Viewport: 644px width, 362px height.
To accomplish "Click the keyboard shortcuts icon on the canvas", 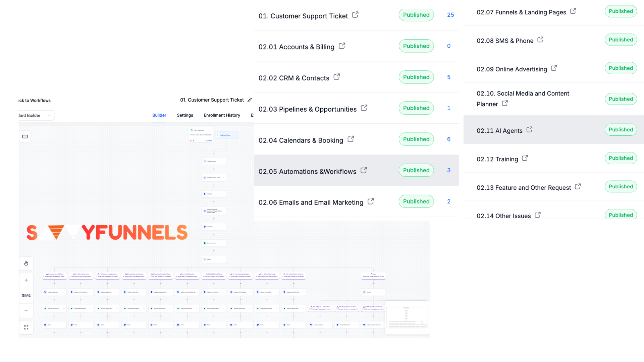I will [x=25, y=136].
